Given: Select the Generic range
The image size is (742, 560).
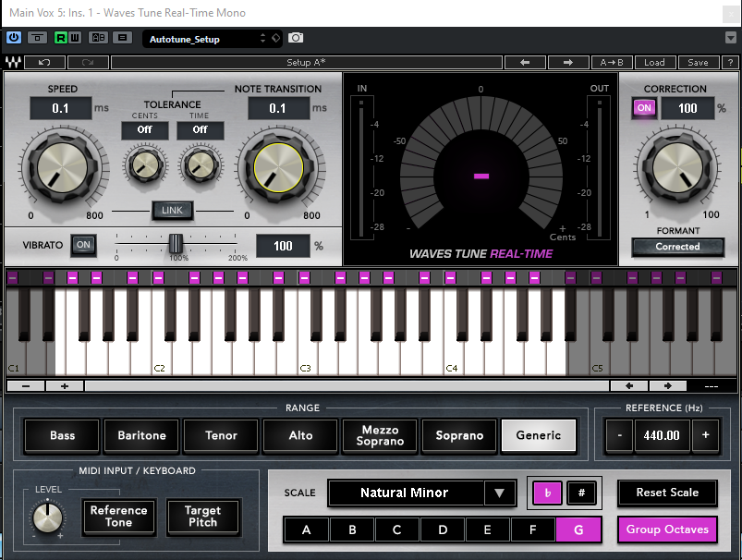Looking at the screenshot, I should [x=539, y=435].
